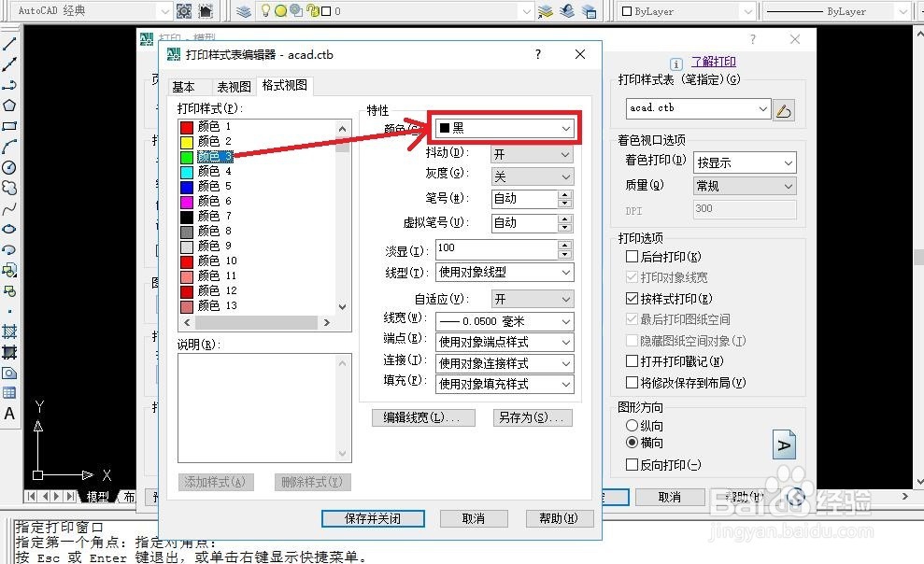Click 编辑线宽 button
This screenshot has width=924, height=564.
tap(424, 417)
